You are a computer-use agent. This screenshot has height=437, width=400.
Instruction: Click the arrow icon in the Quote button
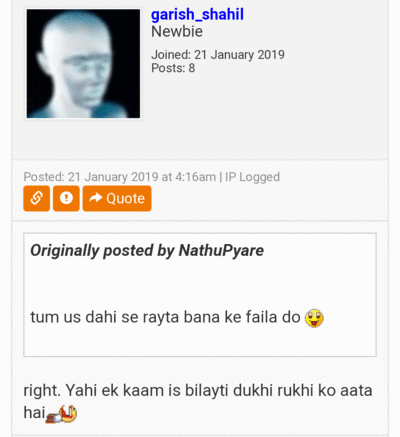coord(96,198)
